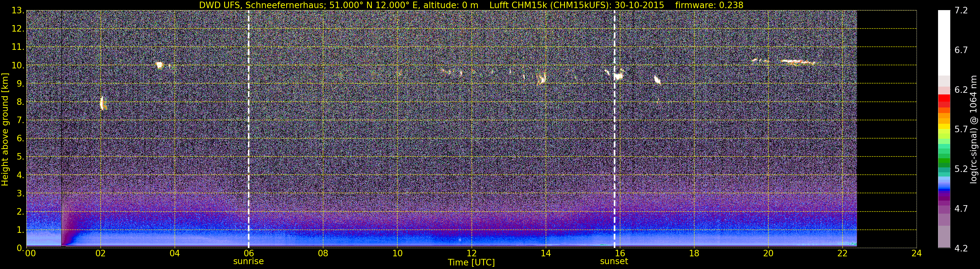This screenshot has width=980, height=269.
Task: Click the 10 tick label on the time axis
Action: click(x=397, y=253)
